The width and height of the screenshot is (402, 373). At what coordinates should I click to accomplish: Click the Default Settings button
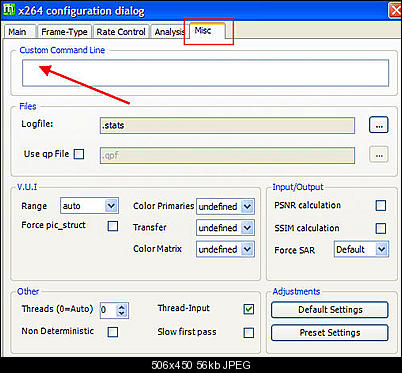(330, 310)
